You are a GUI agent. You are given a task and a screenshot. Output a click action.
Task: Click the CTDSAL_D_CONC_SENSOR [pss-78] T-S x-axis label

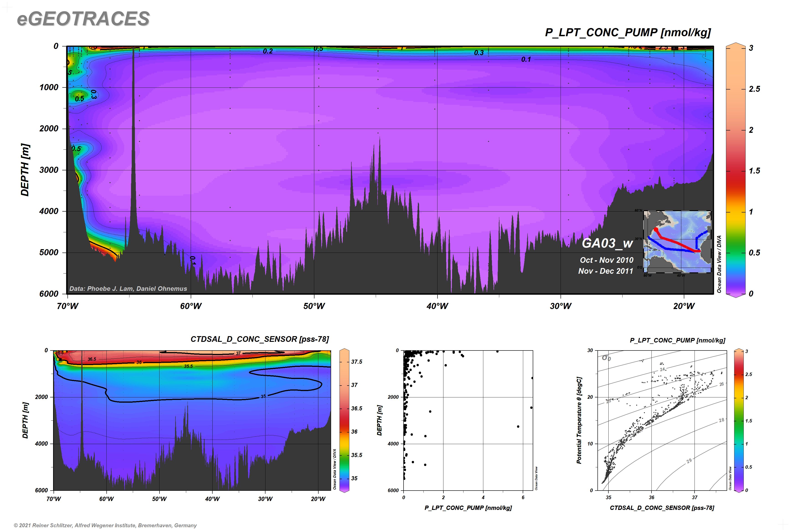coord(662,508)
